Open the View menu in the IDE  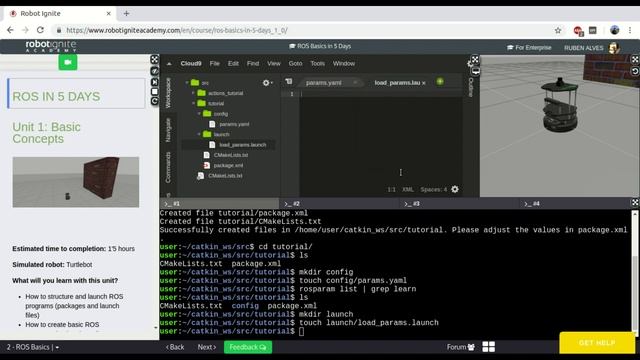pos(274,64)
